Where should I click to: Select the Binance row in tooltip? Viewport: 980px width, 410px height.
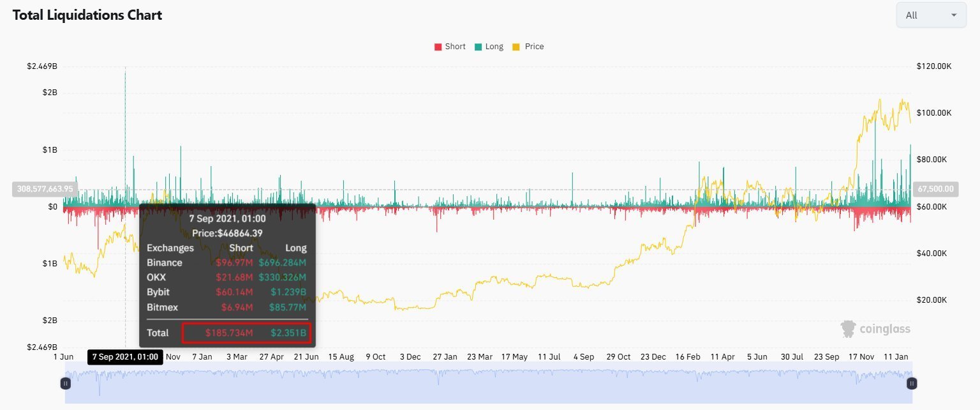click(226, 262)
